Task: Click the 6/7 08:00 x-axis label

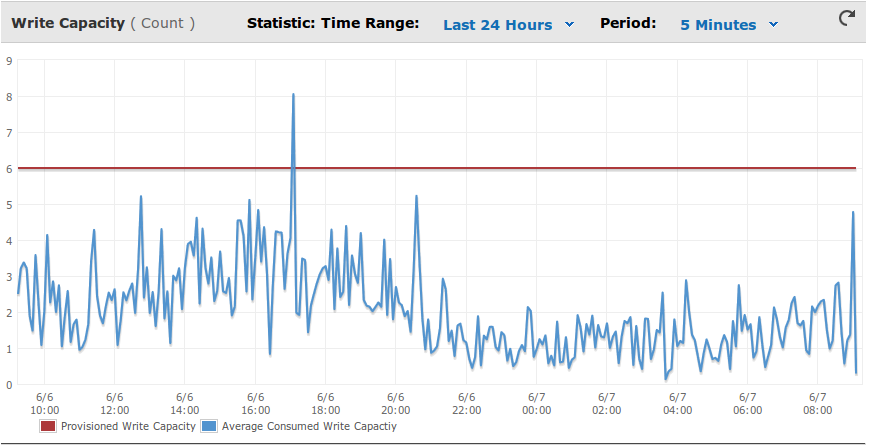Action: click(x=818, y=404)
